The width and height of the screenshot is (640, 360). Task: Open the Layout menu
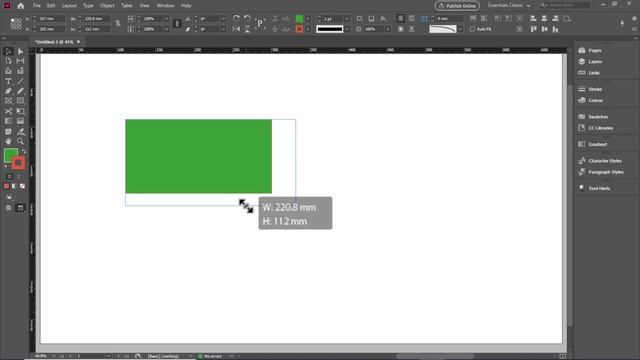pyautogui.click(x=69, y=6)
